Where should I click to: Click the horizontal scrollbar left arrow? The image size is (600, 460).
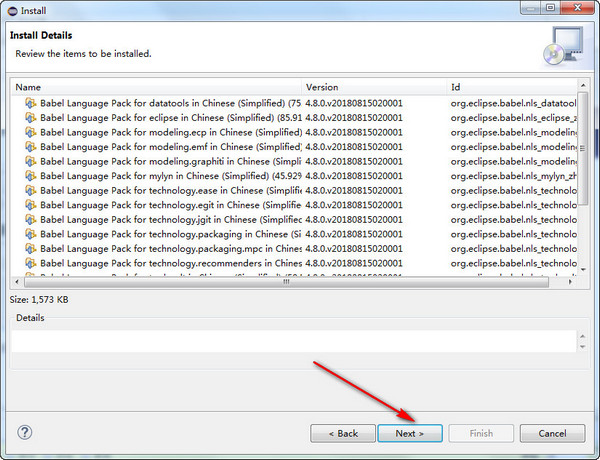[17, 282]
